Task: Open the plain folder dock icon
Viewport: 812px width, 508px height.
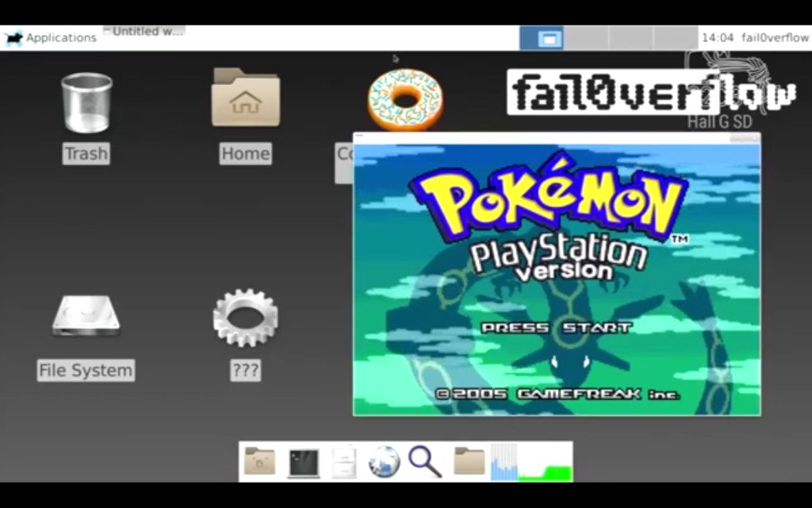Action: (469, 461)
